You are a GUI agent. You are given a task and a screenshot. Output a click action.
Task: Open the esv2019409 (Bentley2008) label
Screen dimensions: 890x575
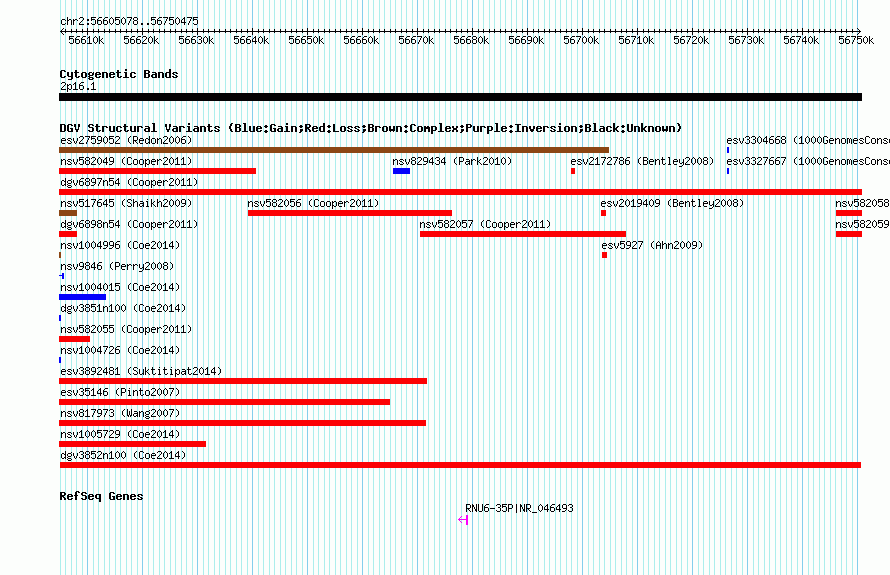click(672, 203)
